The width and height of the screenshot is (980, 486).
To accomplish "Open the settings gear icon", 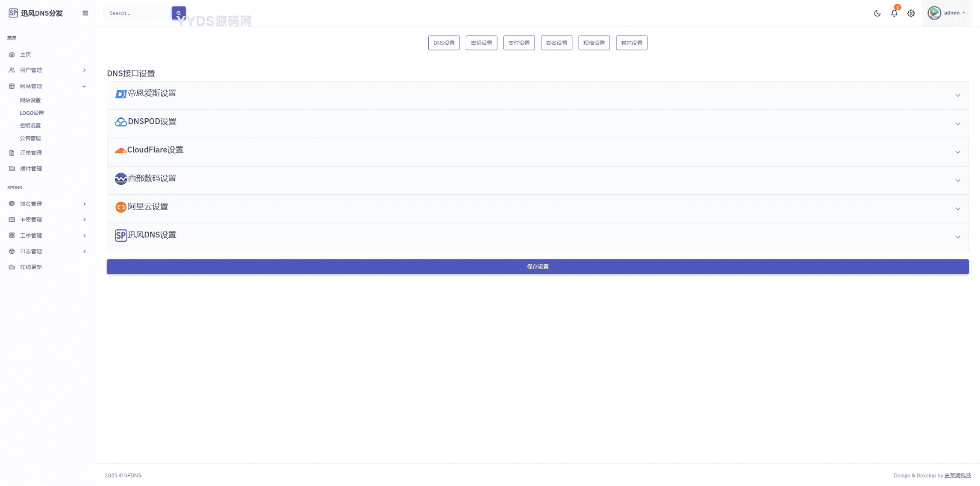I will click(x=911, y=13).
